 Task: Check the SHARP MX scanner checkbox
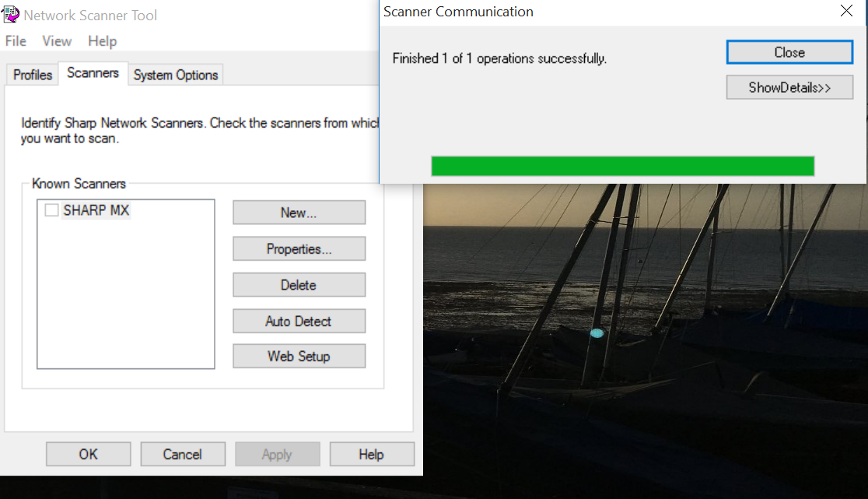(51, 210)
